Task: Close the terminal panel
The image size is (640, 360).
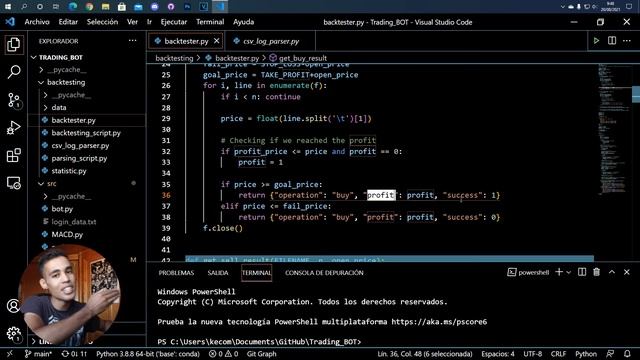Action: [627, 272]
